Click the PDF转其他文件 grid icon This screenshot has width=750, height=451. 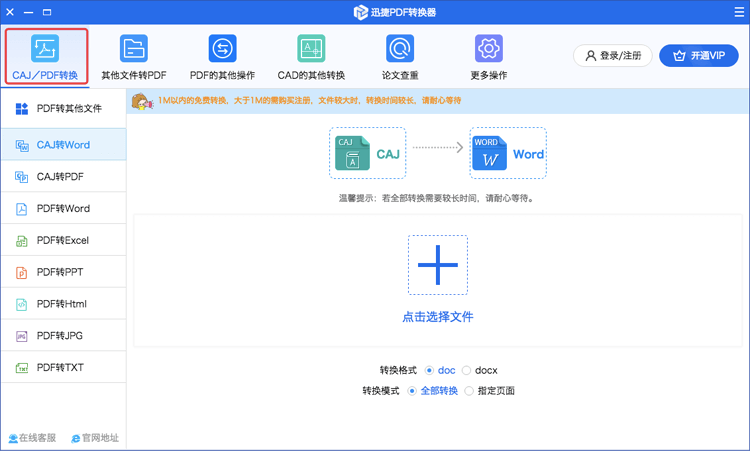coord(22,109)
